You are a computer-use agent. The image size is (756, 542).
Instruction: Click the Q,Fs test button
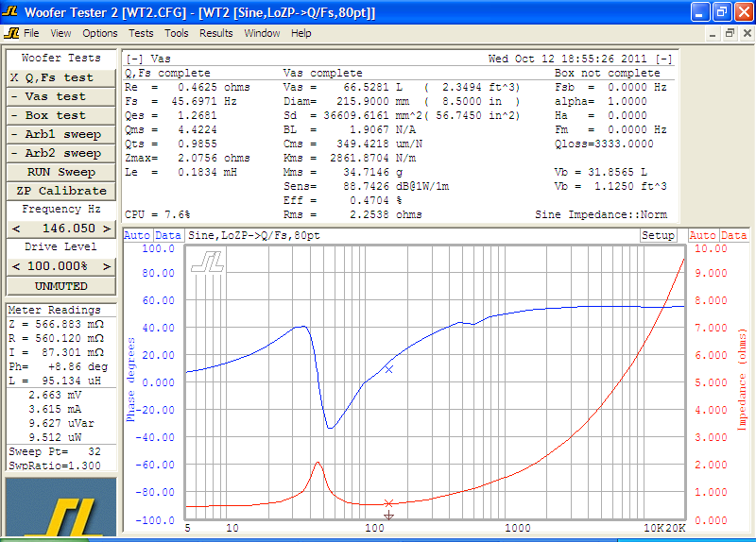coord(60,77)
